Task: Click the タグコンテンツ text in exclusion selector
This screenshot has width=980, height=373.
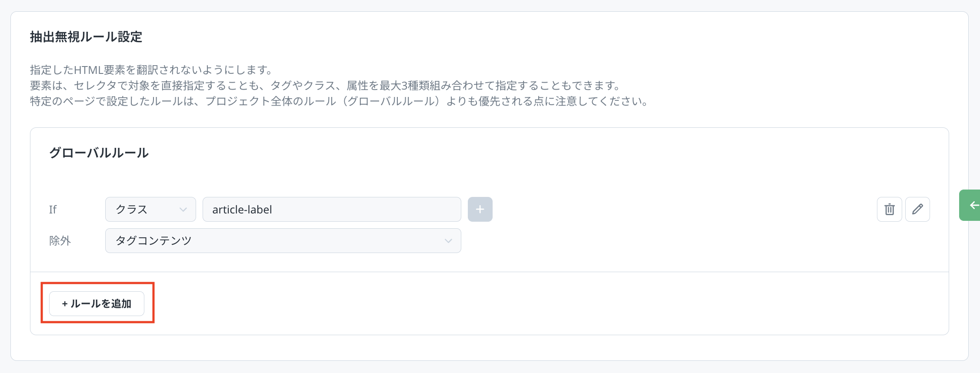Action: [153, 241]
